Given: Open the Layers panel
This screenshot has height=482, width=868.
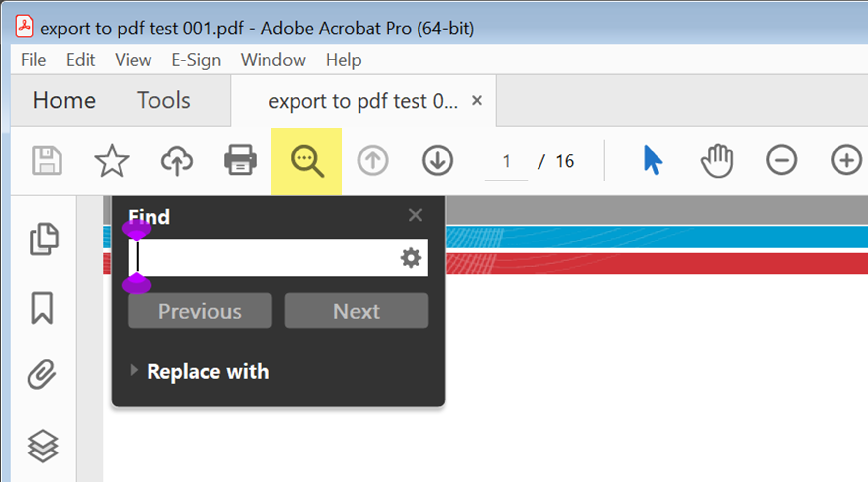Looking at the screenshot, I should tap(43, 447).
